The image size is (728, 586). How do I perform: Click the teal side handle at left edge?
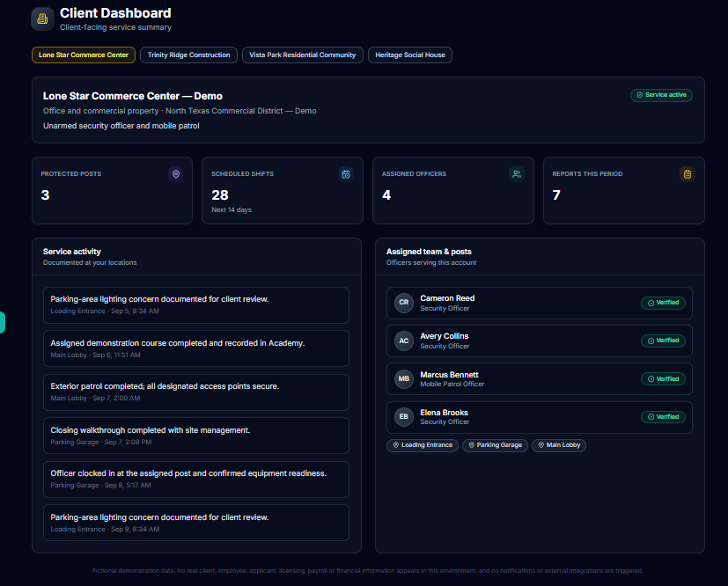(3, 322)
